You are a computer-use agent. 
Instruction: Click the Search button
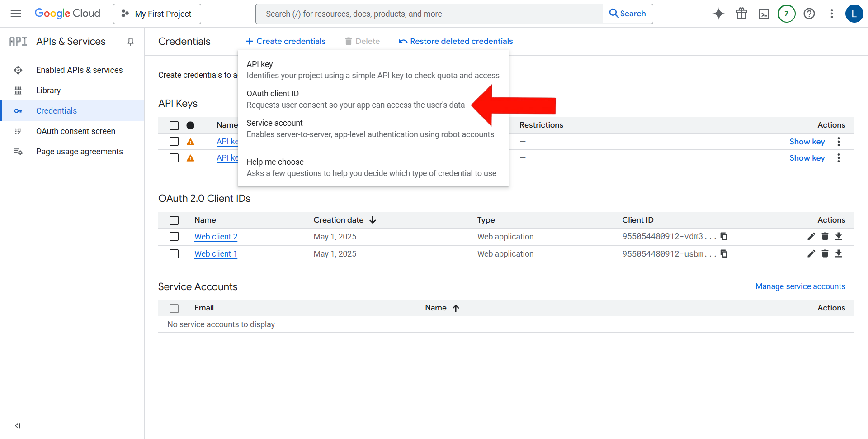click(x=627, y=14)
